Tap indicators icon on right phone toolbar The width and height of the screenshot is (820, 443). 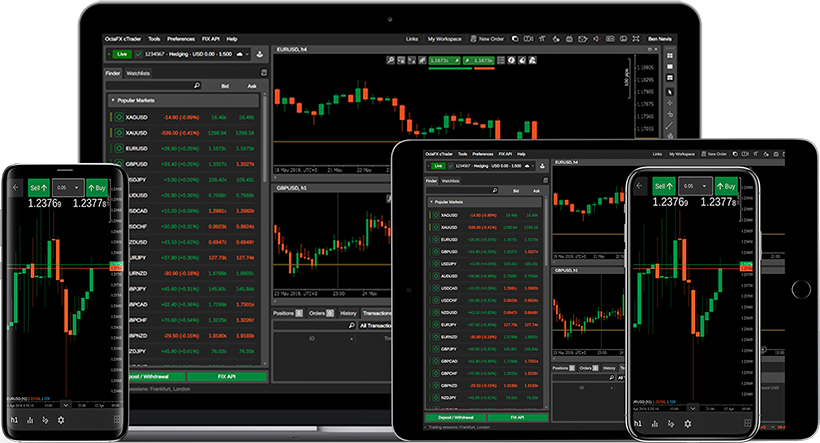click(671, 424)
